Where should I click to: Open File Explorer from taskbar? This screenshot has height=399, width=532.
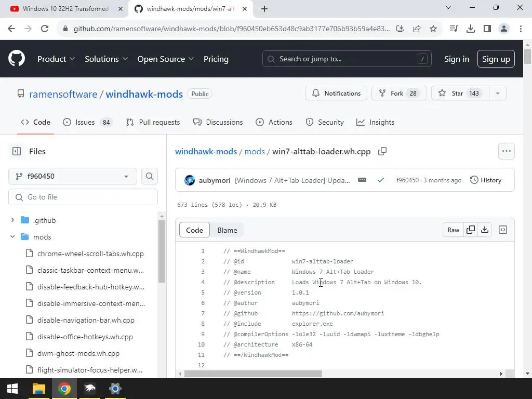pos(38,389)
